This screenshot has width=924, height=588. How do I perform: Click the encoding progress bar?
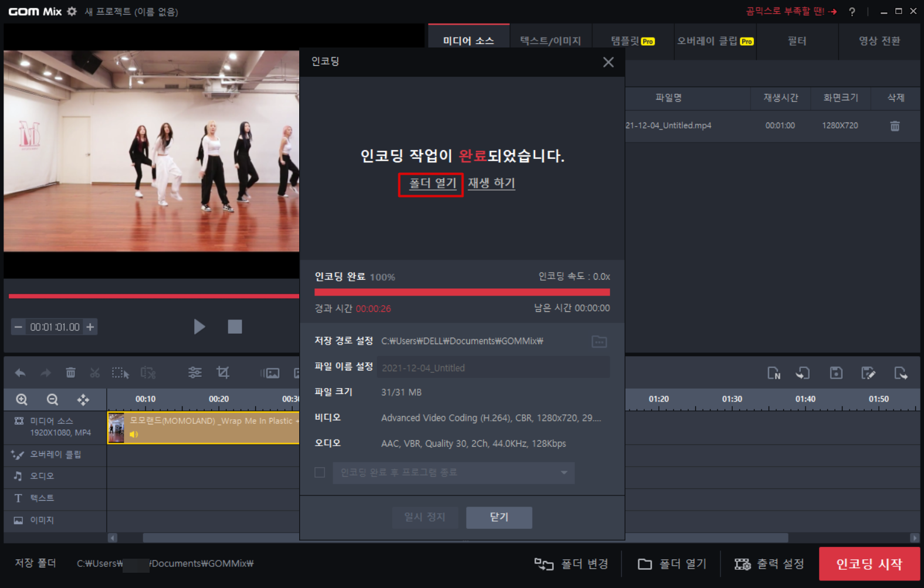[x=462, y=292]
